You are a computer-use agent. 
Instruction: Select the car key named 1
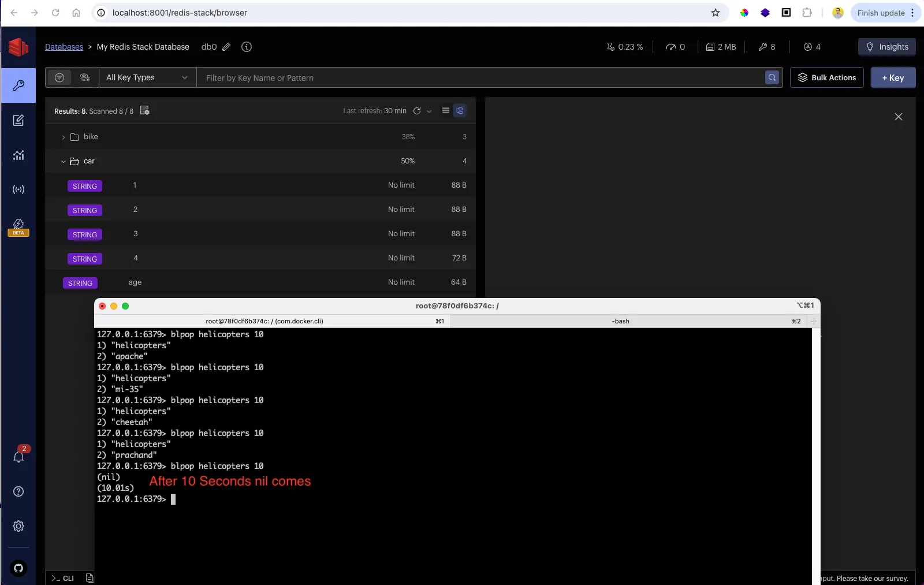(260, 185)
